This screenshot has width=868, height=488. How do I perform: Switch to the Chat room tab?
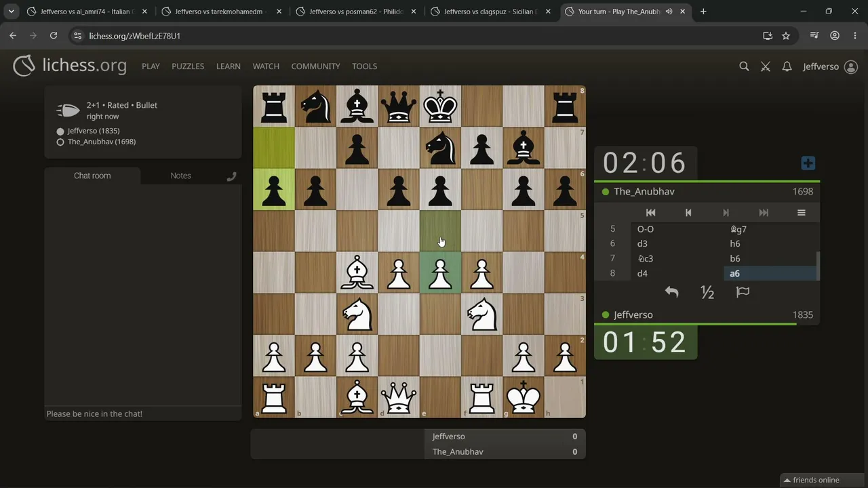tap(92, 176)
